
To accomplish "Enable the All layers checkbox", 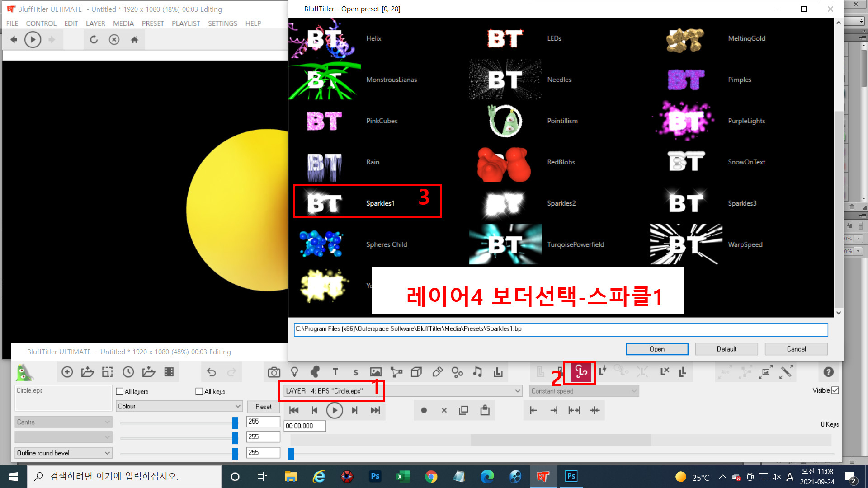I will pos(120,391).
